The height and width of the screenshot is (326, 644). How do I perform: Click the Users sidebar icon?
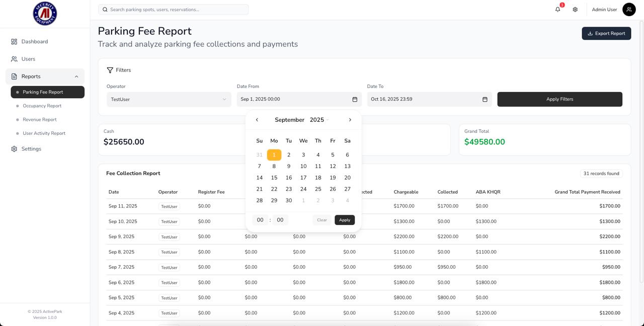14,59
